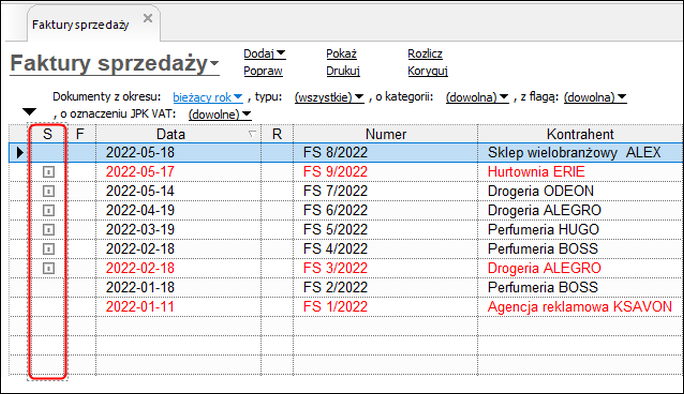Open the JPK VAT (dowolne) dropdown
This screenshot has width=684, height=394.
220,115
